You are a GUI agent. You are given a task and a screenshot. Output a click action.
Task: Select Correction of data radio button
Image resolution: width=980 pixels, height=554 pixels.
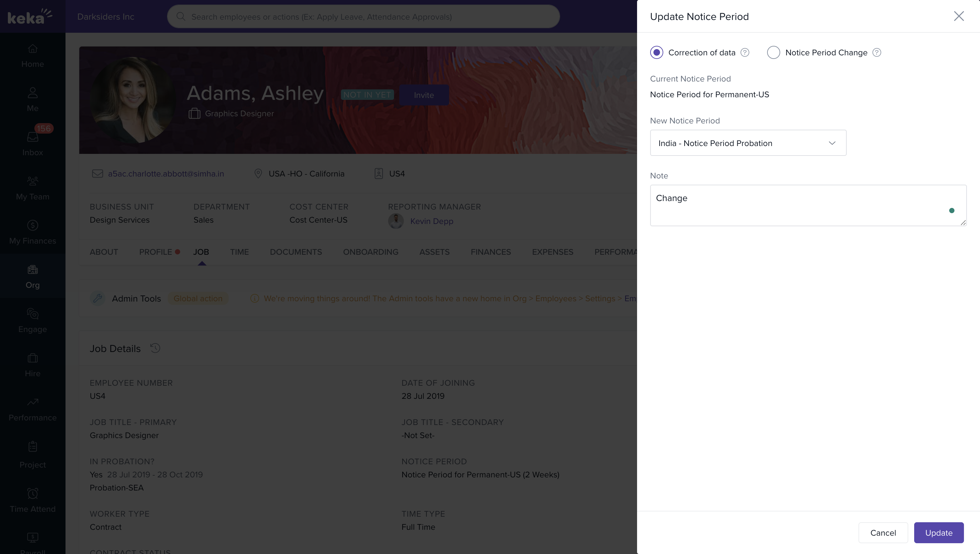tap(656, 52)
